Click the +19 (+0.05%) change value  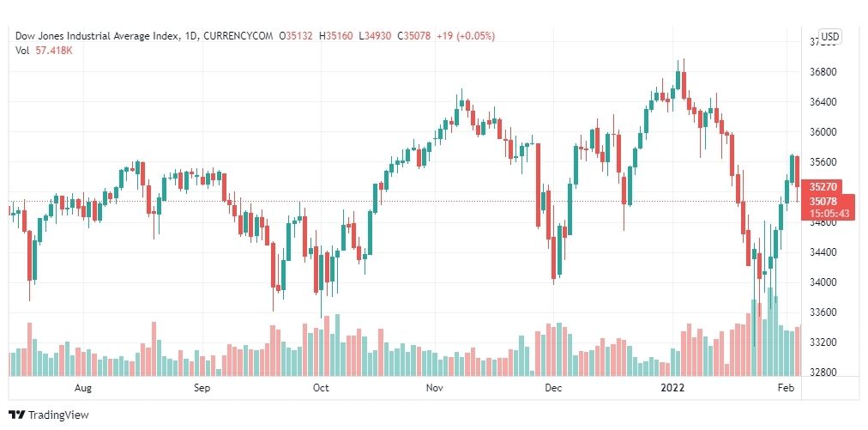click(x=466, y=36)
